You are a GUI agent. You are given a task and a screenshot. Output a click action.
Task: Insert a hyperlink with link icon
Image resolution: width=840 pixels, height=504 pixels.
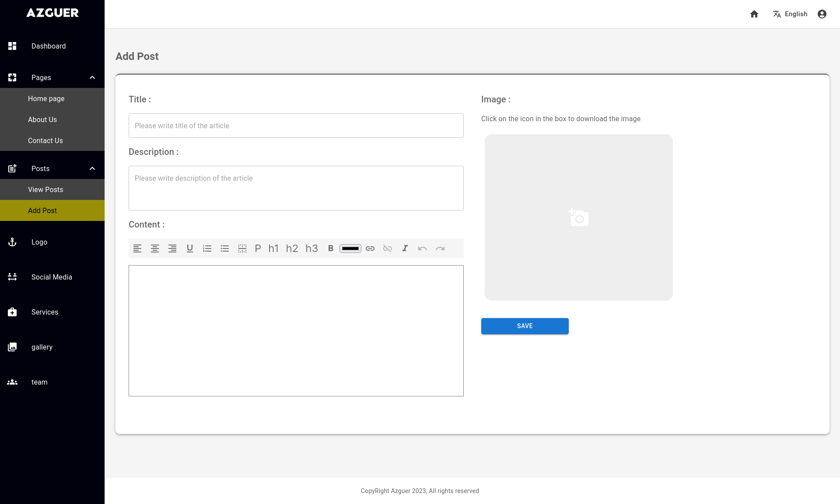pyautogui.click(x=370, y=248)
